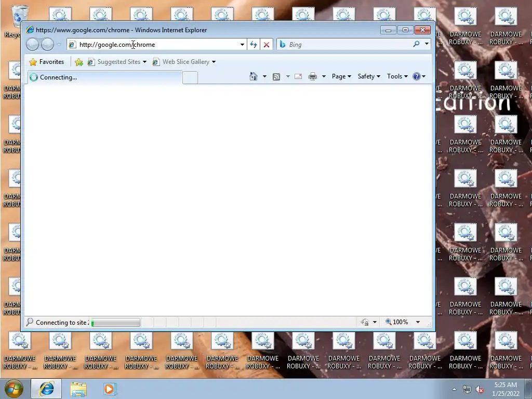Expand the address bar autocomplete dropdown
The width and height of the screenshot is (532, 399).
pos(242,45)
